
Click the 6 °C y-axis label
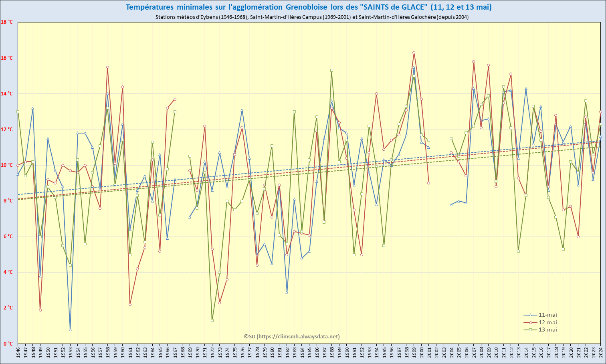[x=8, y=237]
